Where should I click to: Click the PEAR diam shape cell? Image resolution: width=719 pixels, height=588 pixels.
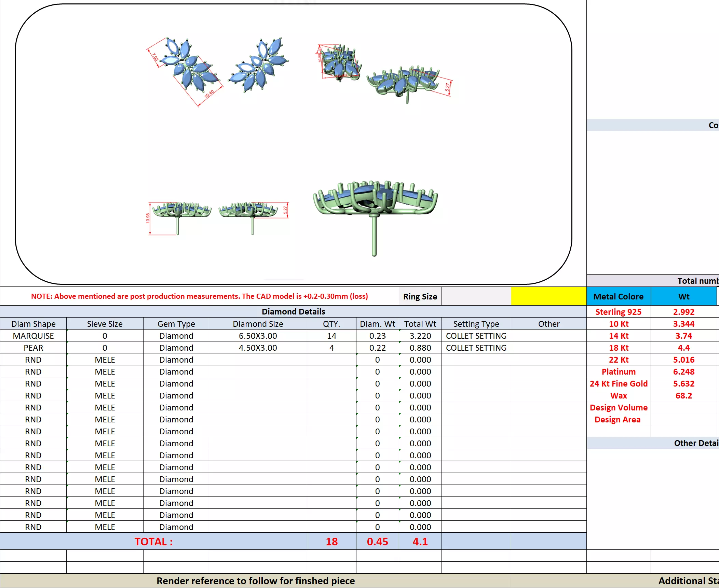pyautogui.click(x=33, y=348)
